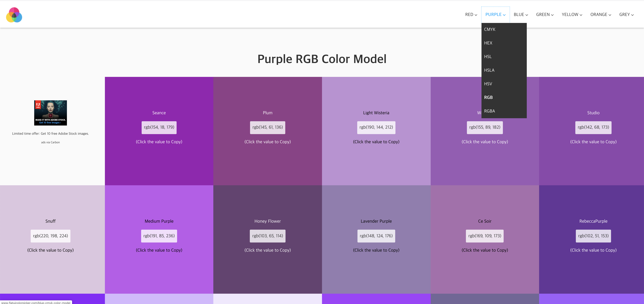
Task: Select CMYK from the Purple menu
Action: (490, 29)
